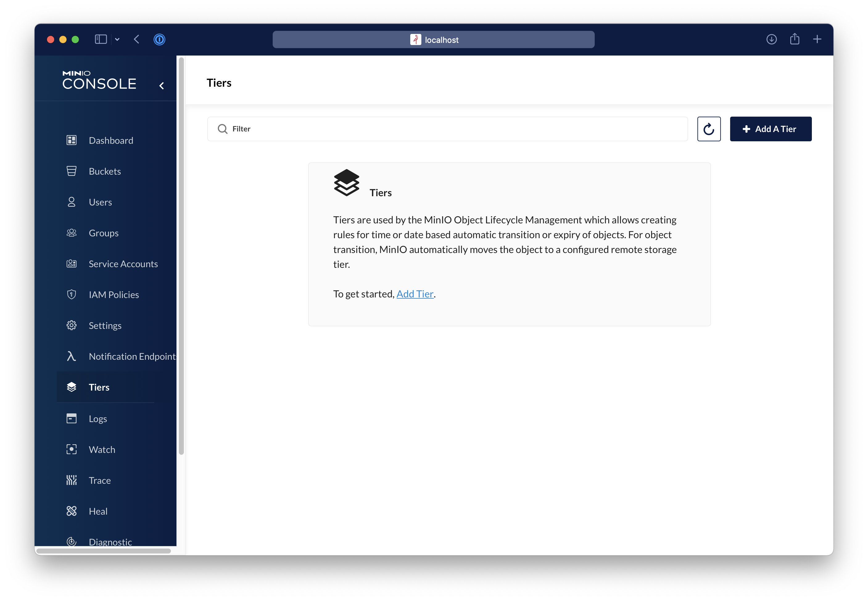Screen dimensions: 868x601
Task: Click the Users person icon
Action: [x=72, y=202]
